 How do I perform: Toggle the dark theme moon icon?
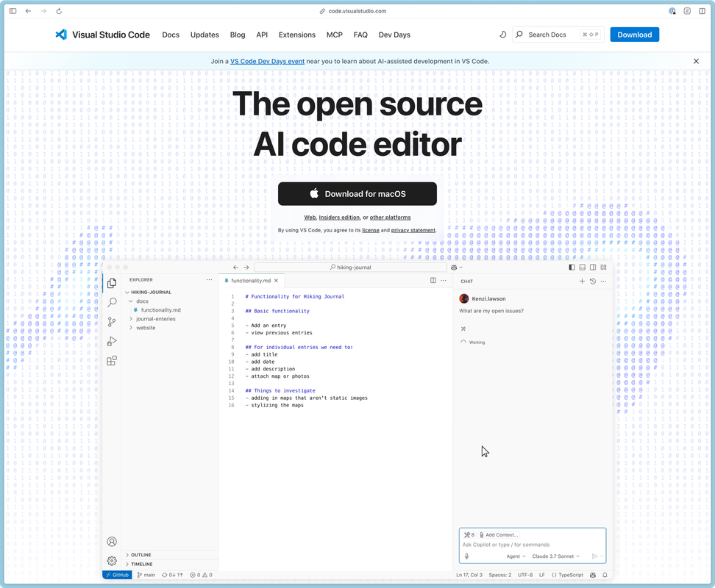(x=502, y=35)
